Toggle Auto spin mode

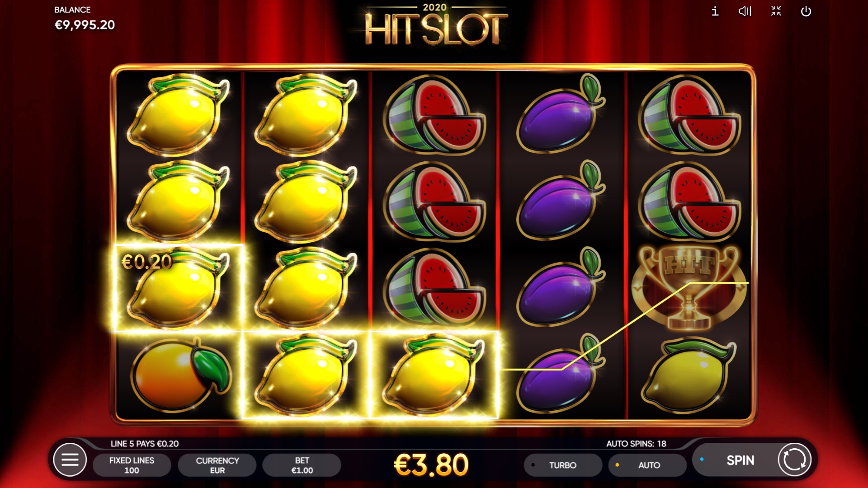tap(647, 465)
